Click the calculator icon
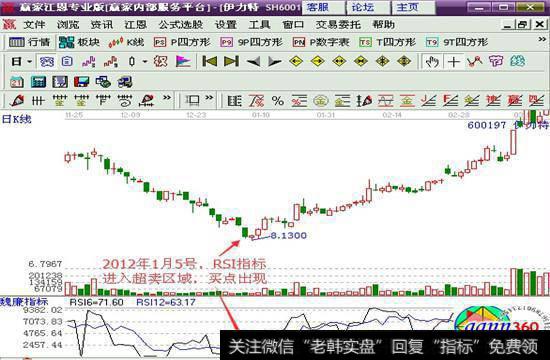 [38, 82]
